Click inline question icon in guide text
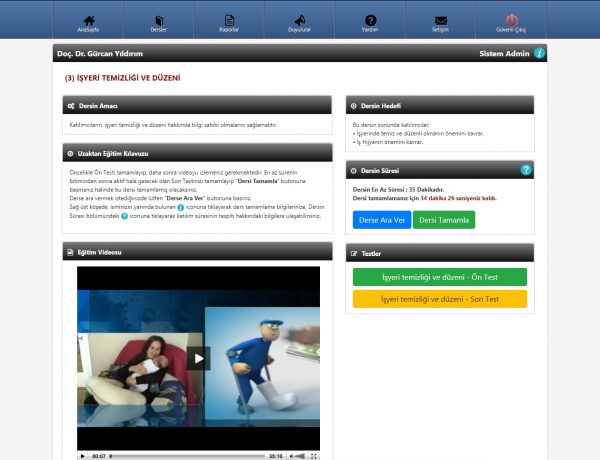The height and width of the screenshot is (460, 600). tap(124, 216)
